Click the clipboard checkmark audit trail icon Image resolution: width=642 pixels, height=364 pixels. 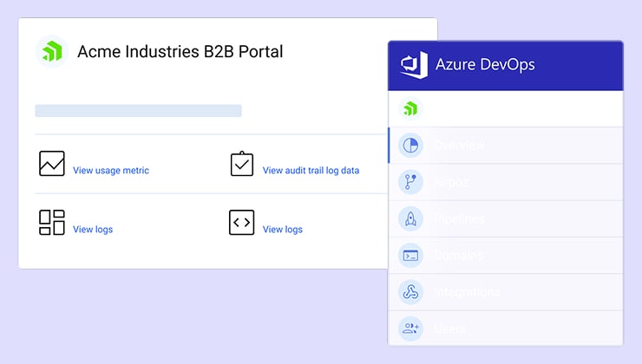pyautogui.click(x=241, y=164)
